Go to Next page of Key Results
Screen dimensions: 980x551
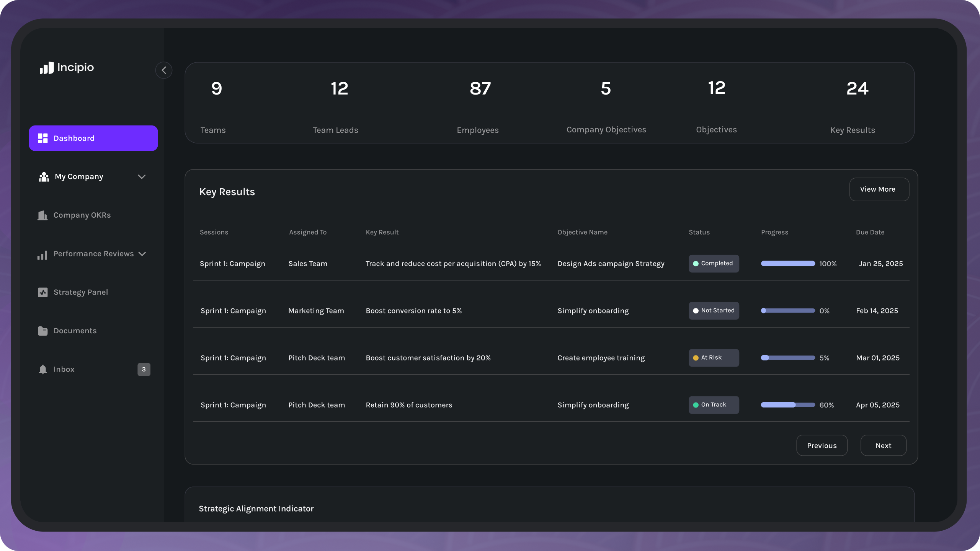(883, 445)
